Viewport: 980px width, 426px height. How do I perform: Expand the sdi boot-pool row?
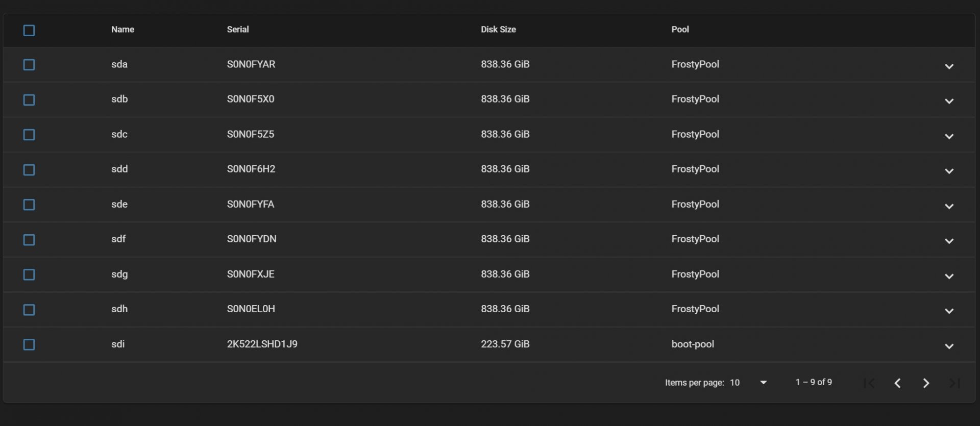pos(949,346)
